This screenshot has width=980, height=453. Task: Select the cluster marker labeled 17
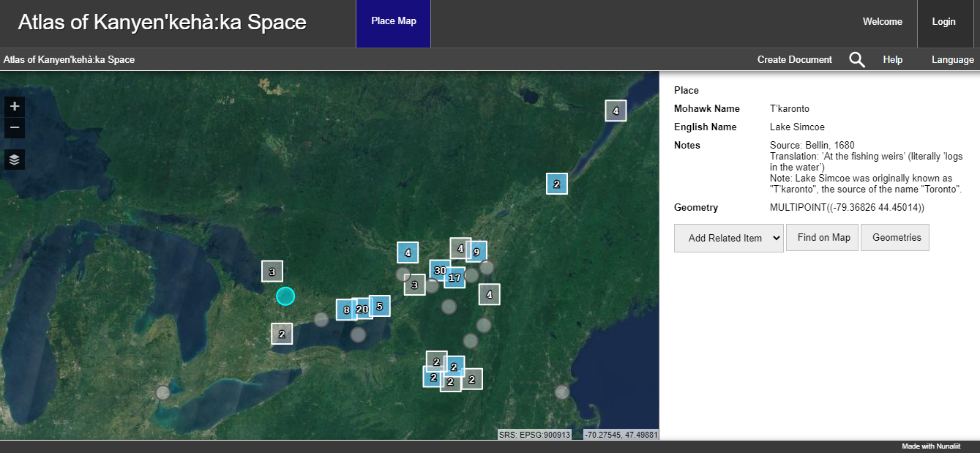456,278
